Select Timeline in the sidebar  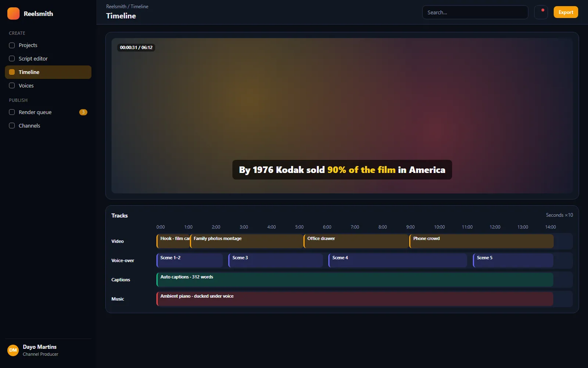pyautogui.click(x=48, y=72)
